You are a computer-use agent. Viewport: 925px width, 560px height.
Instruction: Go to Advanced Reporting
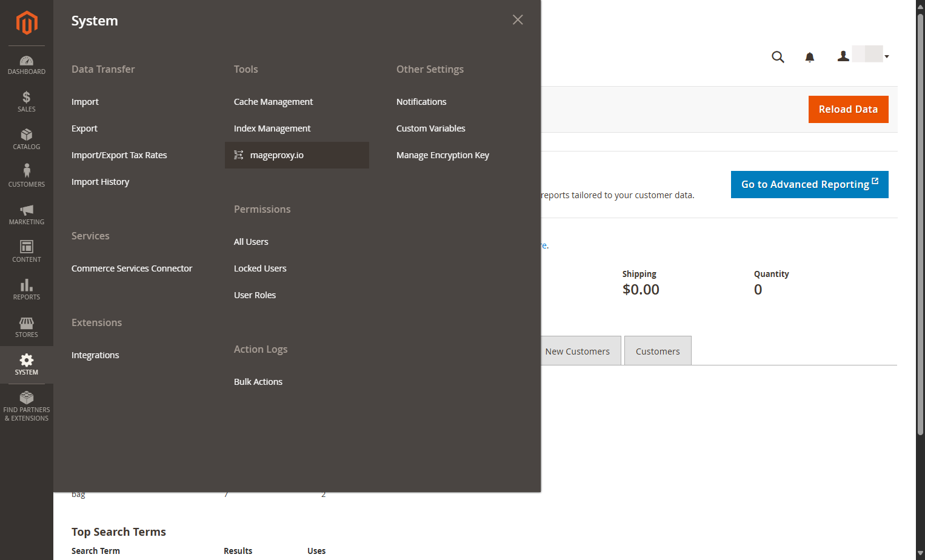click(x=809, y=184)
